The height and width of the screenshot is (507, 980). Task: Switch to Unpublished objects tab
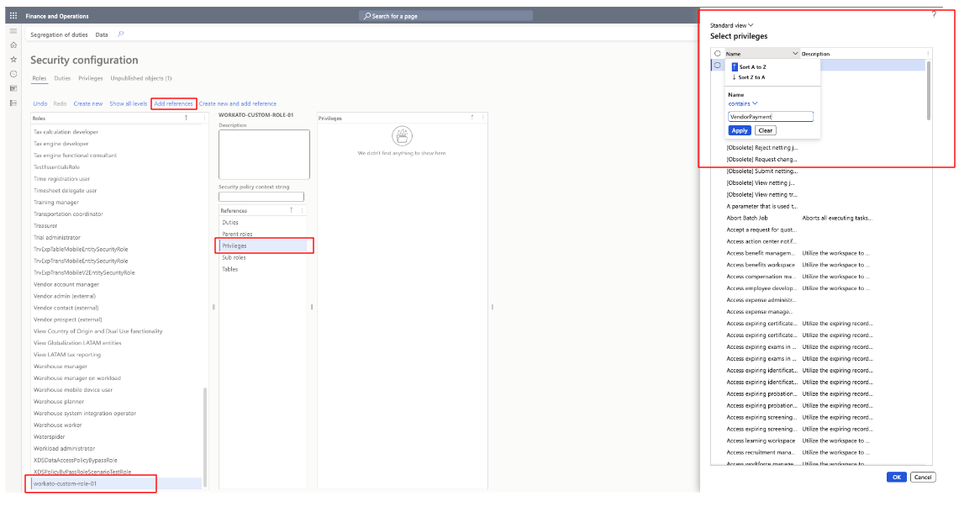140,78
